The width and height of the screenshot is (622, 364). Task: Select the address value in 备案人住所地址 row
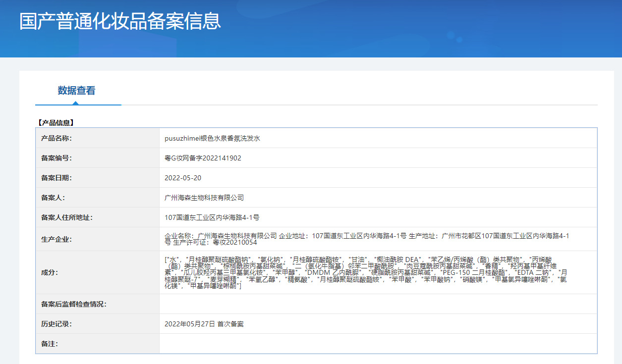click(x=212, y=217)
